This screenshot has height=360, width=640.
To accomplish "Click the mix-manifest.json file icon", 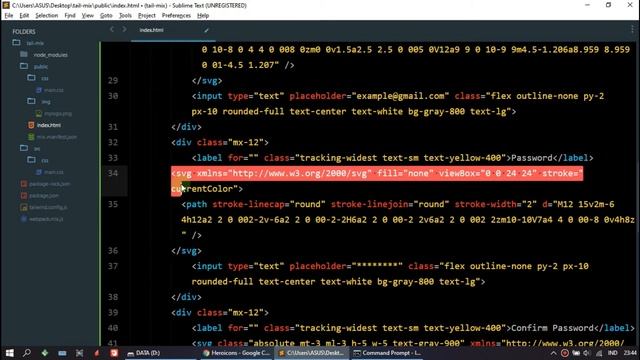I will click(x=31, y=137).
